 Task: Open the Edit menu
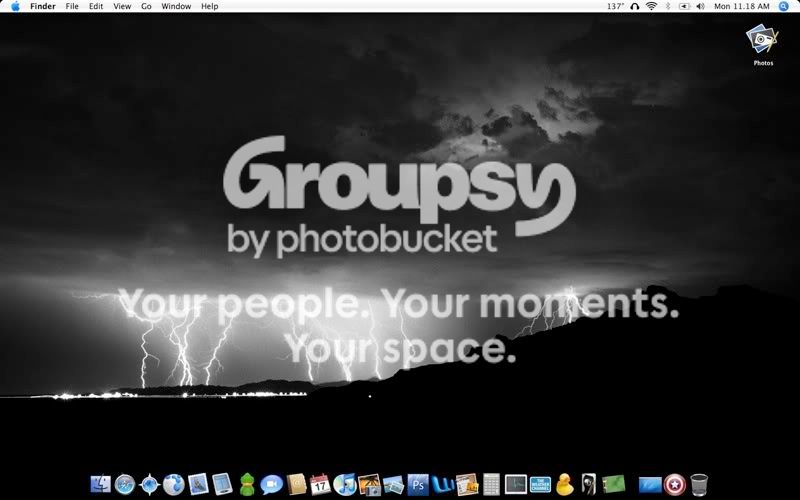point(96,6)
